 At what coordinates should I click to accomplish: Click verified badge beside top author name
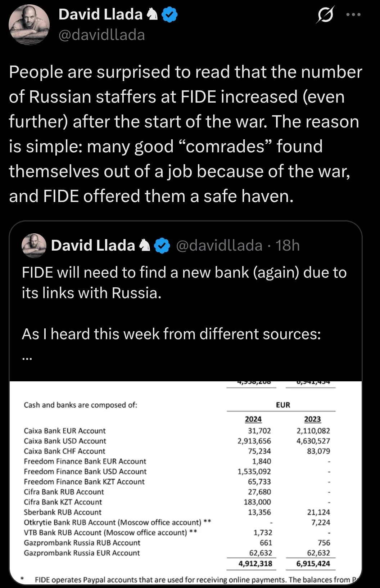(x=169, y=14)
